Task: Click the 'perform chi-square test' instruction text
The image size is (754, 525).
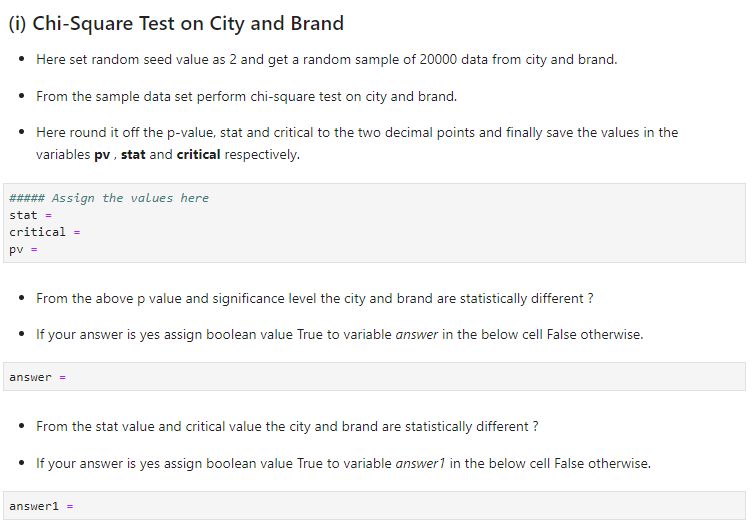Action: (x=246, y=97)
